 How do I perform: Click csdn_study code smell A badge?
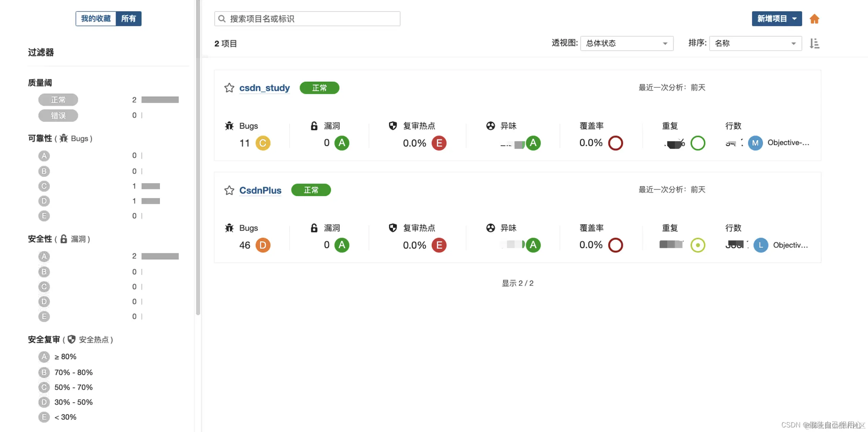click(x=533, y=143)
